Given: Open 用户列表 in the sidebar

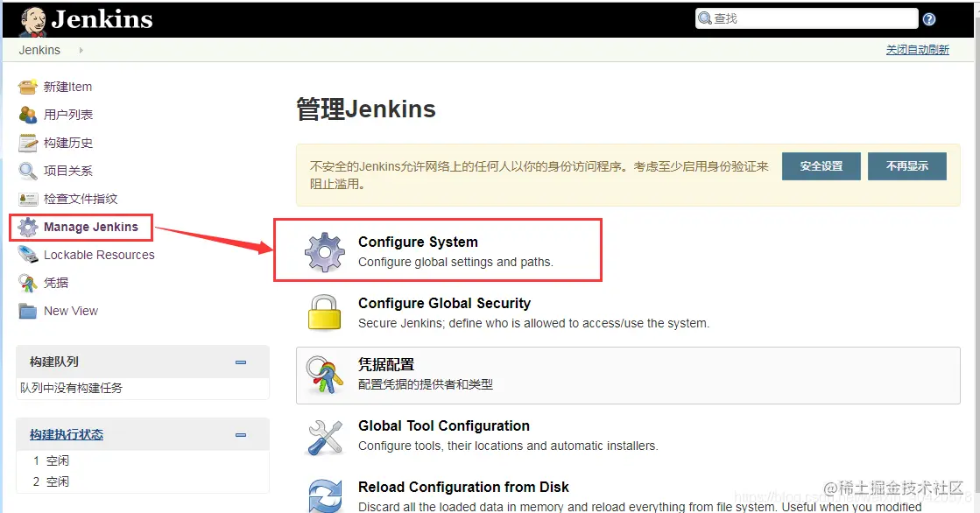Looking at the screenshot, I should (x=68, y=115).
